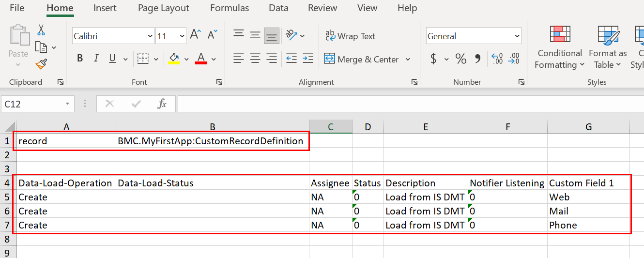Select row 4 header

coord(7,183)
